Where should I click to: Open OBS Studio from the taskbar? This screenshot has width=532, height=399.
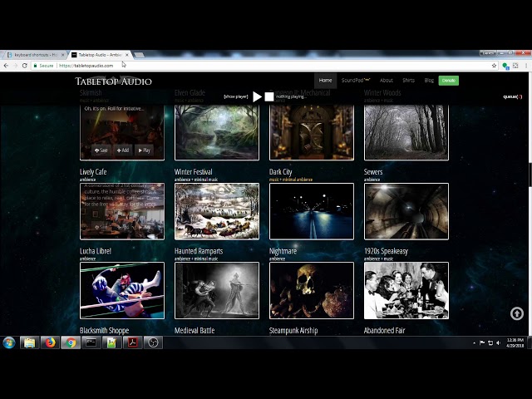[x=153, y=342]
